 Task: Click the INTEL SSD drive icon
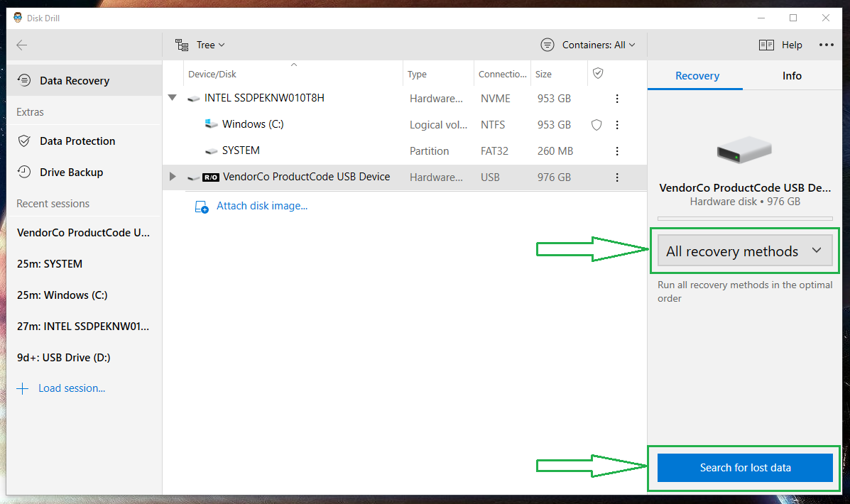click(194, 99)
